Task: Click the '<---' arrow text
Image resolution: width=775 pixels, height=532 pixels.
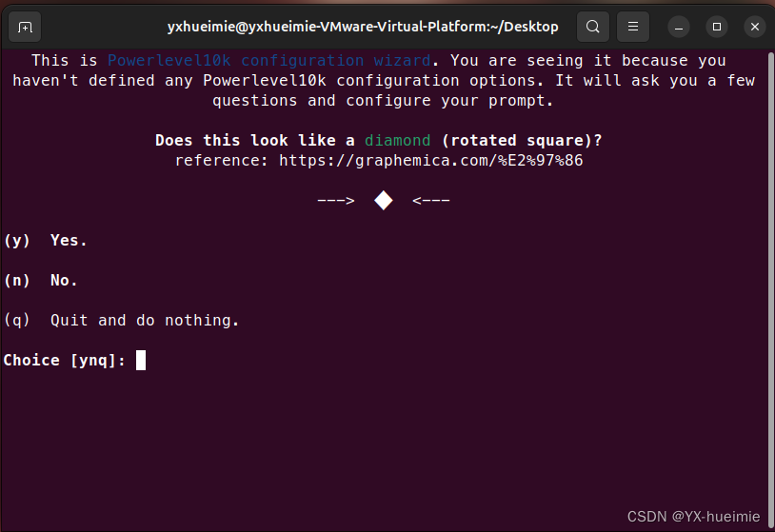Action: [x=431, y=201]
